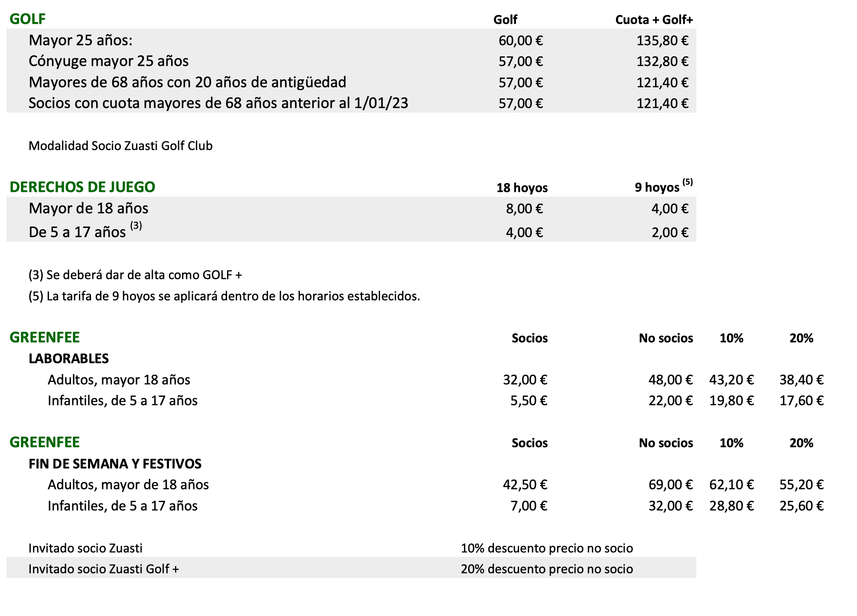Click the first 'No socios' column header
This screenshot has width=857, height=616.
(665, 338)
